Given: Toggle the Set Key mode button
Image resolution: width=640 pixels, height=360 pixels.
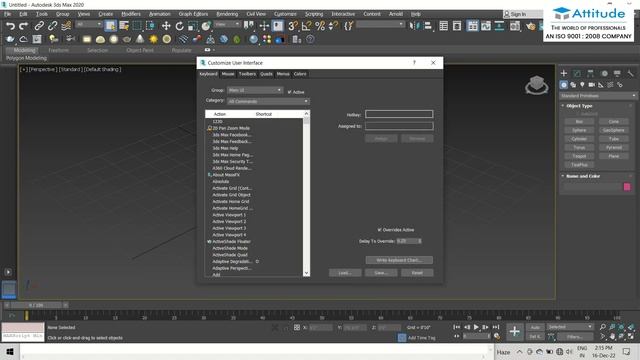Looking at the screenshot, I should (535, 337).
